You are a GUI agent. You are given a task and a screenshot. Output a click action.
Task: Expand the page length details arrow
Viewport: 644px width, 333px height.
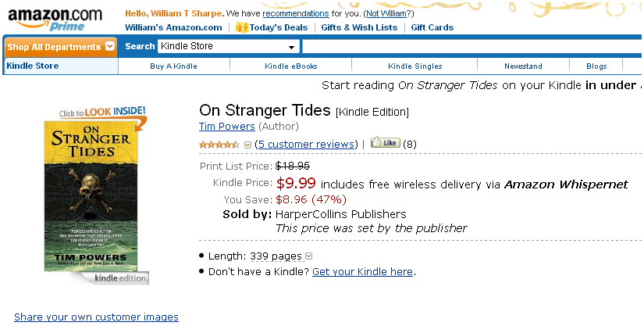pos(309,256)
